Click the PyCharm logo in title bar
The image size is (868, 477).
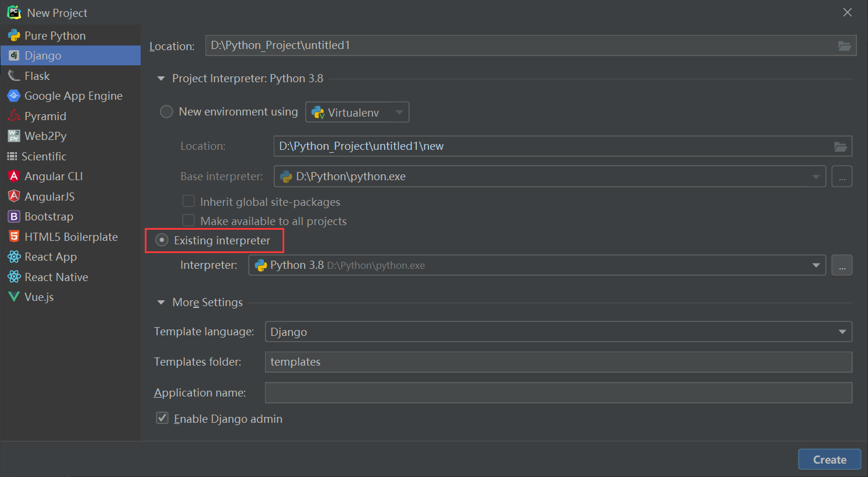[14, 12]
